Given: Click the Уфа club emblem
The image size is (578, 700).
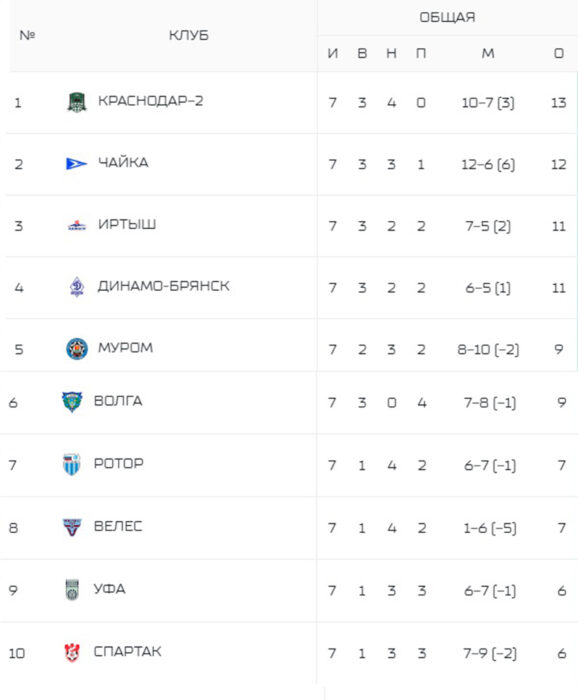Looking at the screenshot, I should [x=72, y=590].
